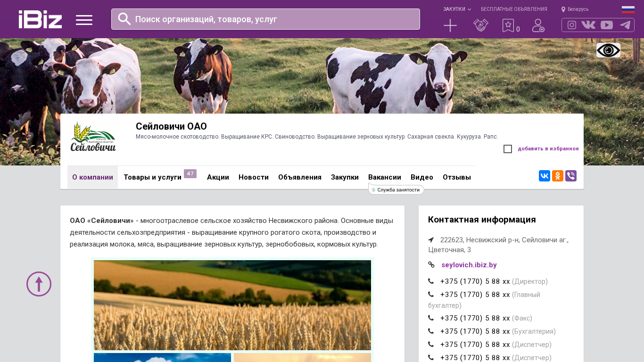The height and width of the screenshot is (362, 644).
Task: Share company page via Viber
Action: click(x=571, y=176)
